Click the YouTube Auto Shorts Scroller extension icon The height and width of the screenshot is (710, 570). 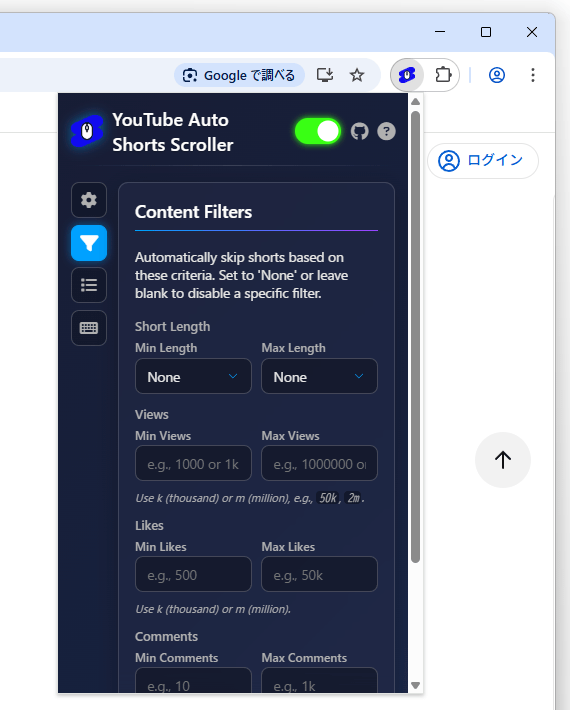click(x=407, y=75)
